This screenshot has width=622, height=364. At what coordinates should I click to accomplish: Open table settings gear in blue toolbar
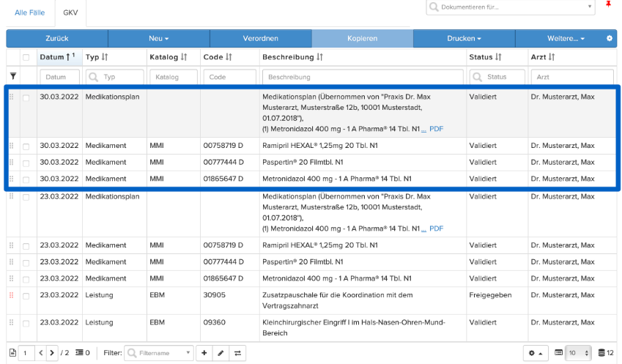[x=610, y=39]
